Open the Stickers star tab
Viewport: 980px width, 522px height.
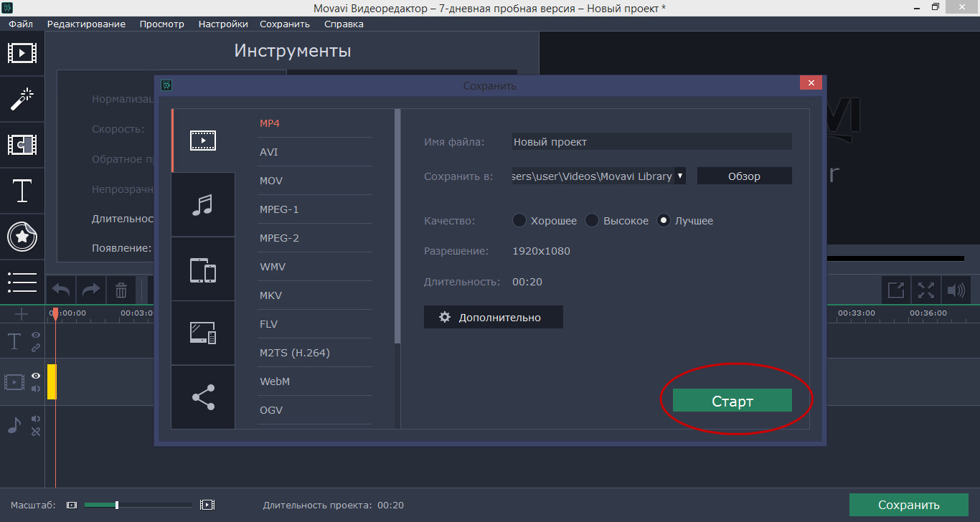(x=22, y=236)
